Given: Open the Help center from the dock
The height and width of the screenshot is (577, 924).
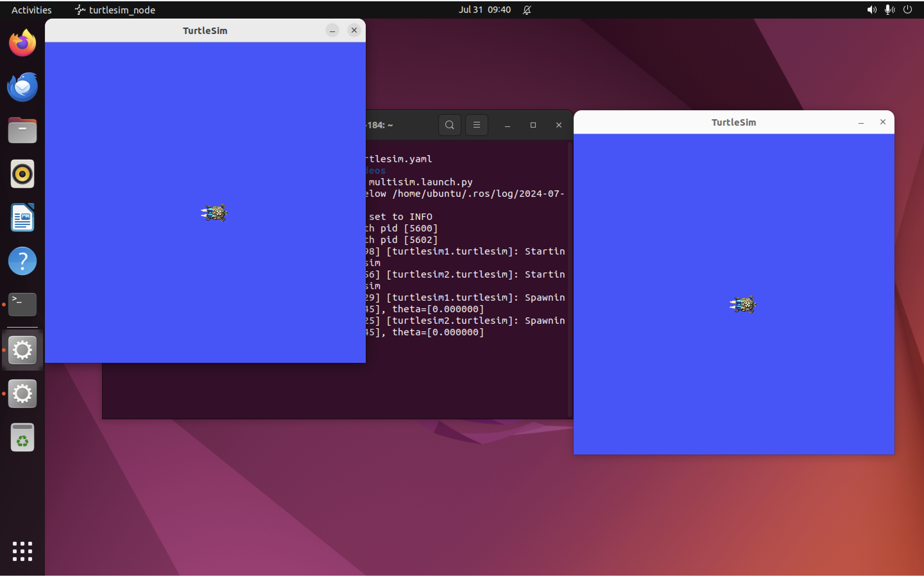Looking at the screenshot, I should tap(22, 261).
